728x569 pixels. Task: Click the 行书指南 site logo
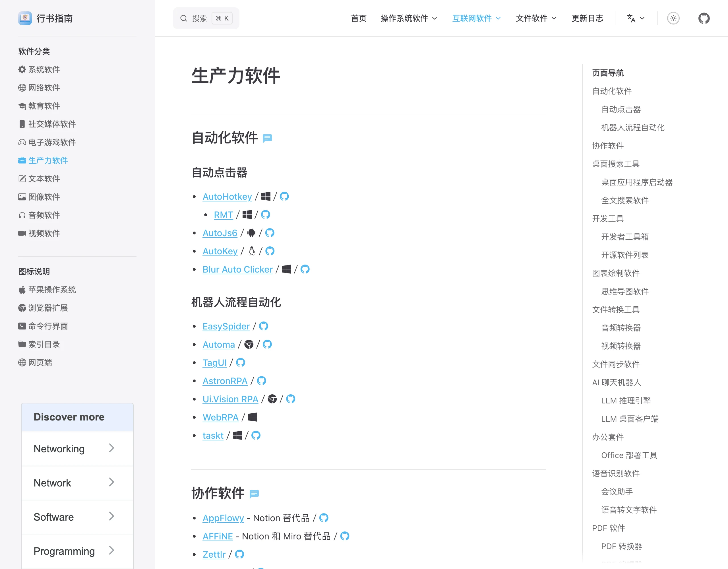click(46, 18)
